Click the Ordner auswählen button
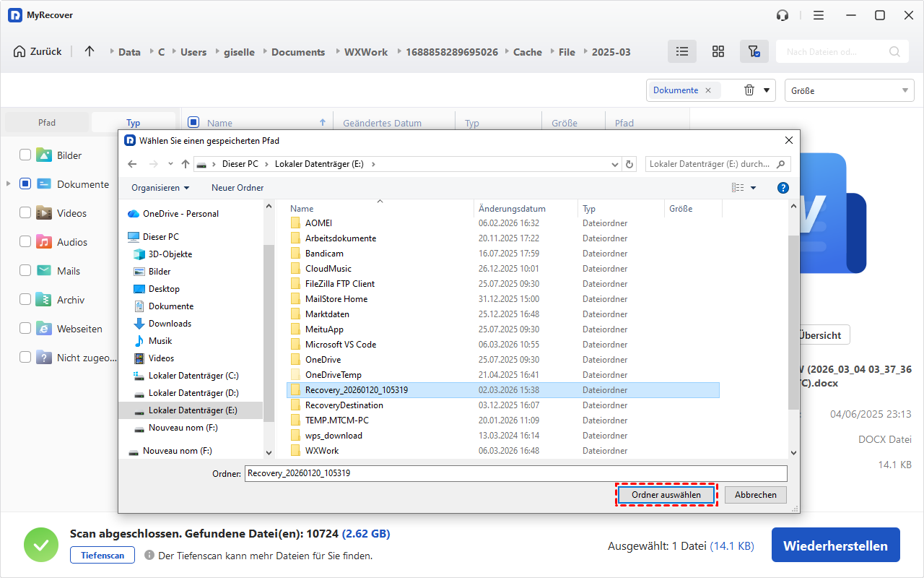Image resolution: width=924 pixels, height=578 pixels. pyautogui.click(x=666, y=495)
